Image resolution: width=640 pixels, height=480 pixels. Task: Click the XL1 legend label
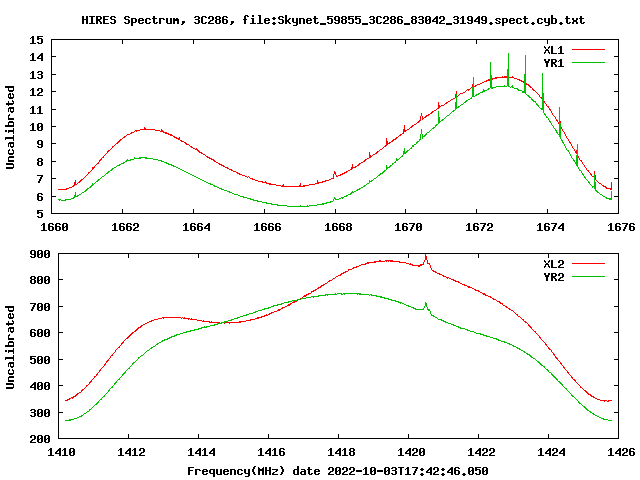tap(553, 50)
